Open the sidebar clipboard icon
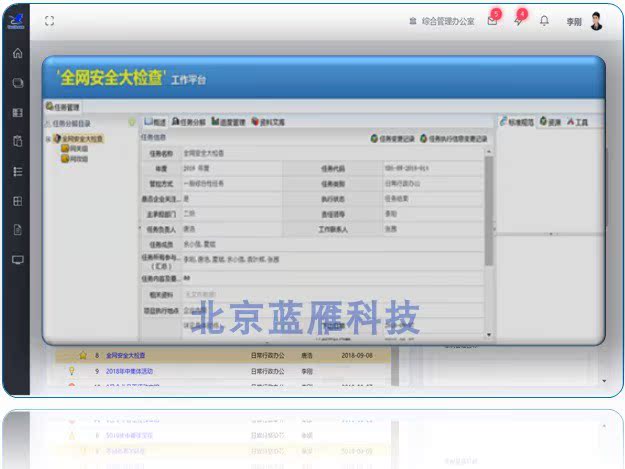625x469 pixels. [x=18, y=141]
